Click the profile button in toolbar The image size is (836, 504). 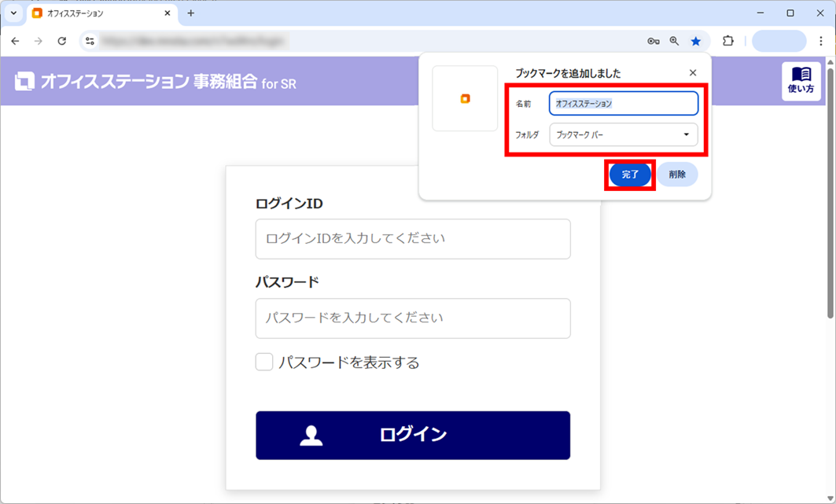pos(779,41)
